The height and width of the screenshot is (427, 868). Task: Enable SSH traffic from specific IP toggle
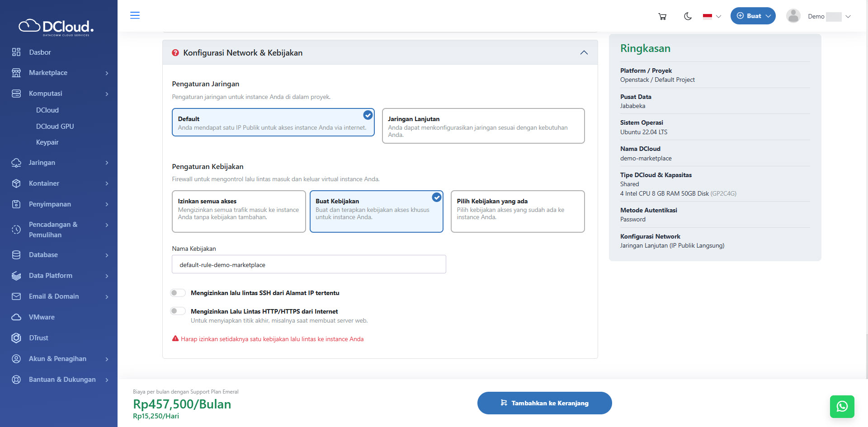(178, 293)
